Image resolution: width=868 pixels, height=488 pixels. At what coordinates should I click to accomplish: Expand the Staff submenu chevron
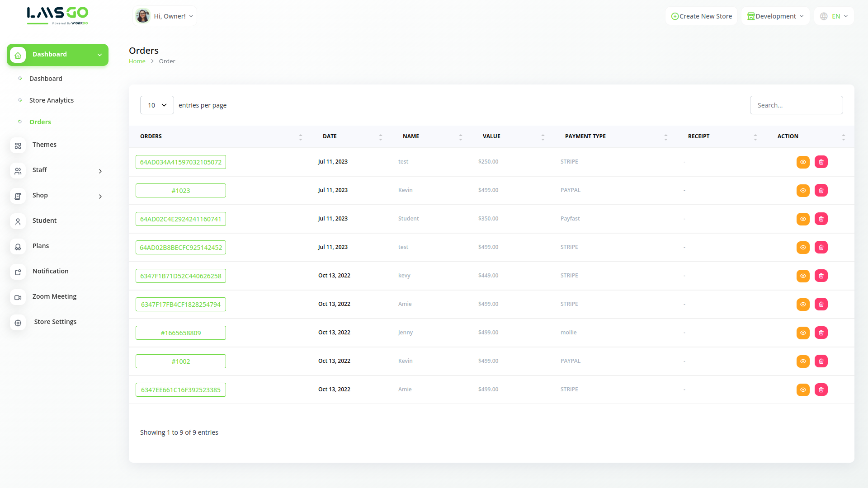click(x=100, y=171)
